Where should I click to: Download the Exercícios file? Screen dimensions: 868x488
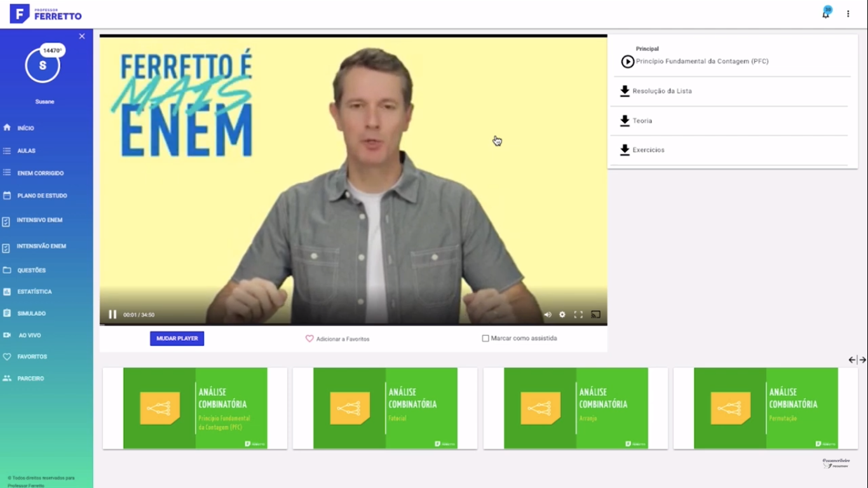tap(625, 150)
